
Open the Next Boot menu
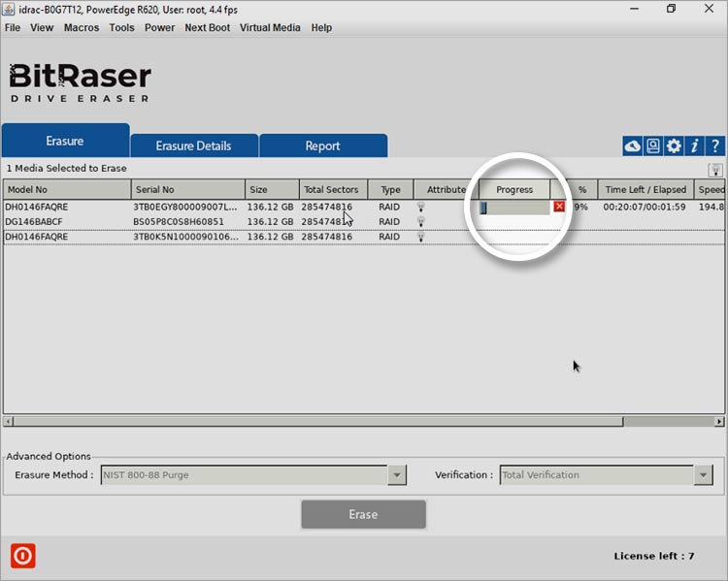[207, 28]
